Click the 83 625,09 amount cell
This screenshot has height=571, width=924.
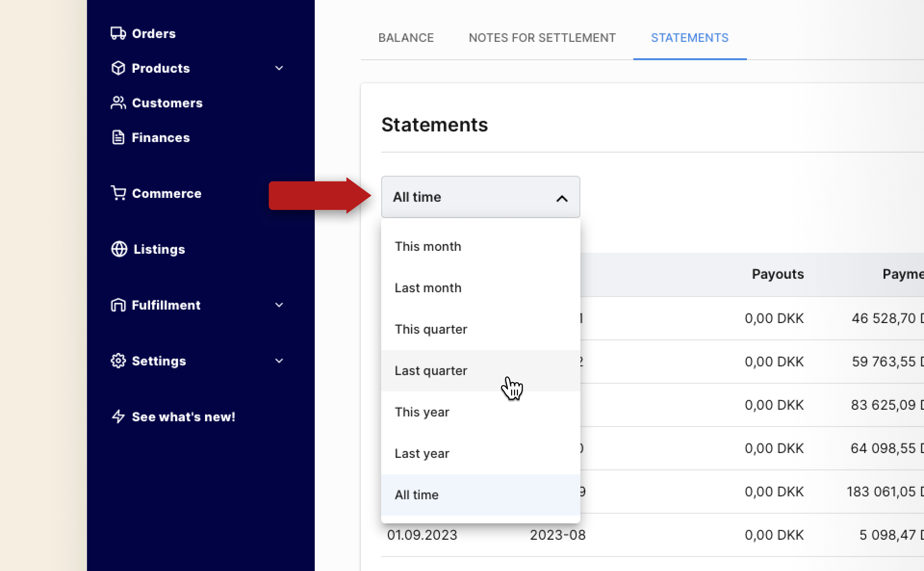click(x=887, y=405)
